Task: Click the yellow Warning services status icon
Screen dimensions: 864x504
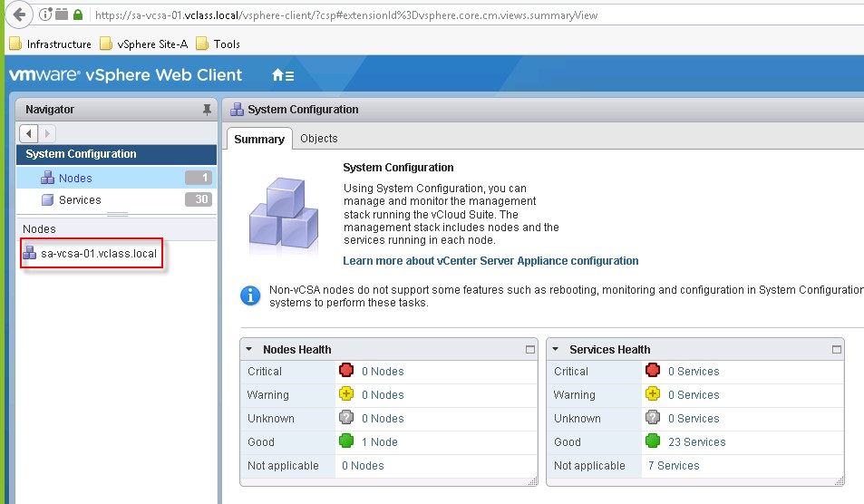Action: 653,393
